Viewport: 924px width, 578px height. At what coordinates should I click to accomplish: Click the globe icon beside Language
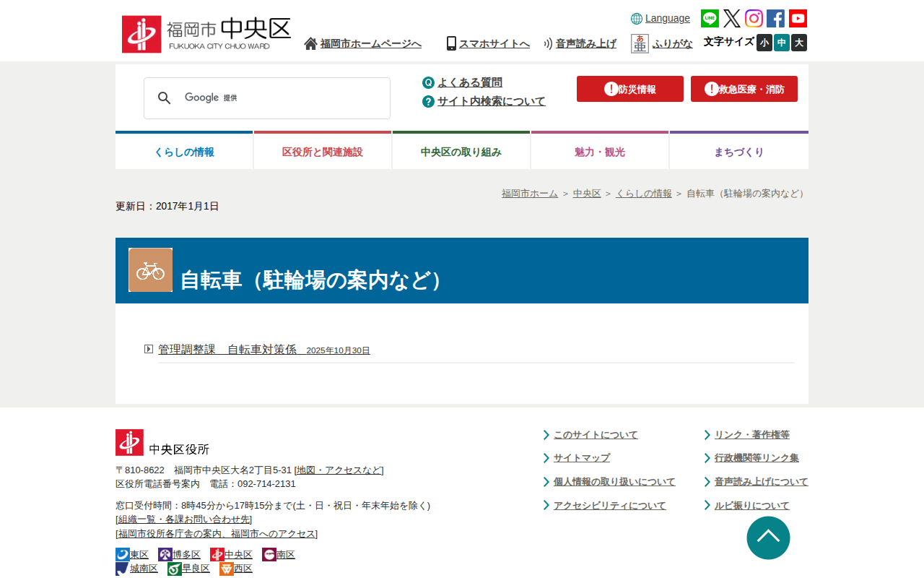click(x=637, y=19)
